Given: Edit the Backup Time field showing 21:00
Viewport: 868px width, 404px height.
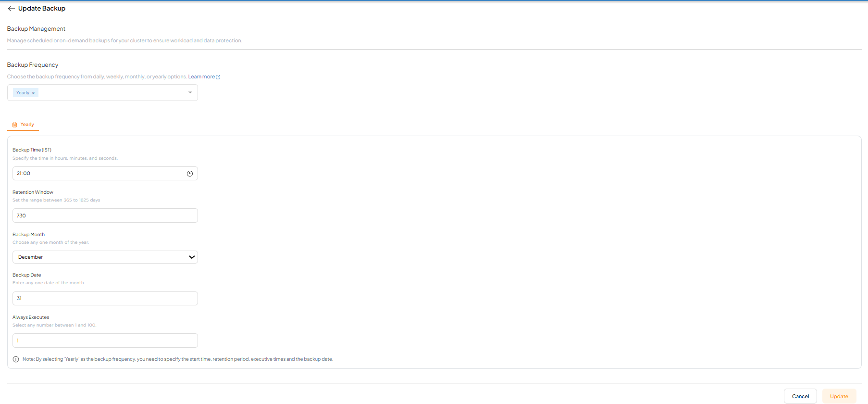Looking at the screenshot, I should 105,174.
